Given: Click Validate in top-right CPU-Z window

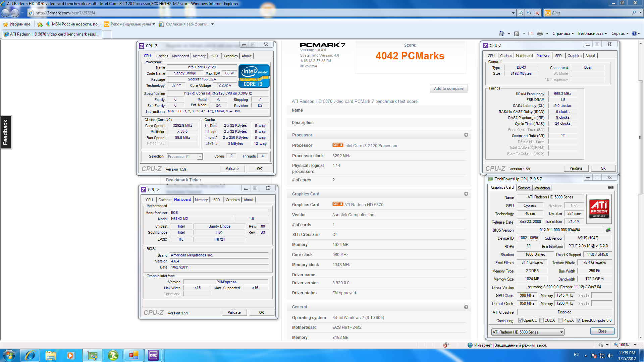Looking at the screenshot, I should (576, 168).
